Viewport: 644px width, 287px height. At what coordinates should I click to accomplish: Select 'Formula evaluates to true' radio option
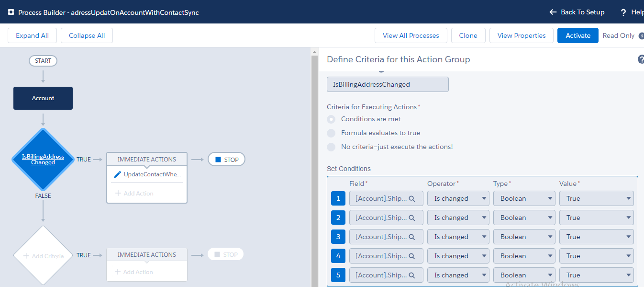pyautogui.click(x=331, y=133)
